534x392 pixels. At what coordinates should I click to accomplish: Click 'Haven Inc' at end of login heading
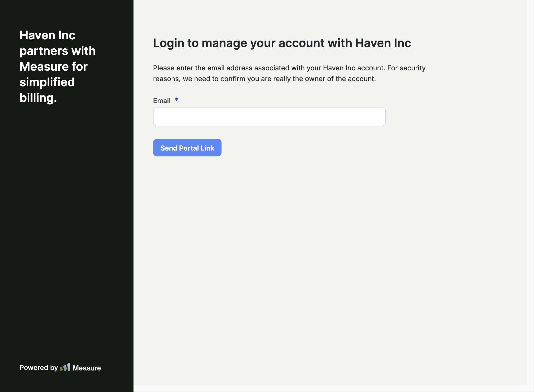(383, 43)
